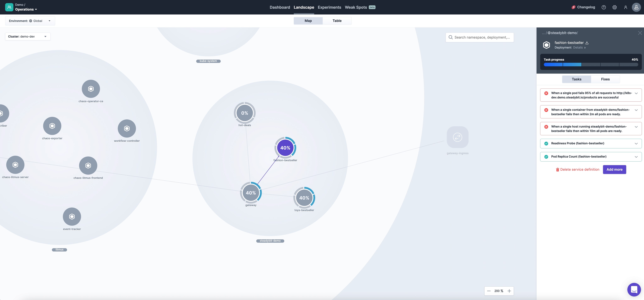Select the gateway-ingress node icon
Image resolution: width=644 pixels, height=300 pixels.
pyautogui.click(x=458, y=137)
